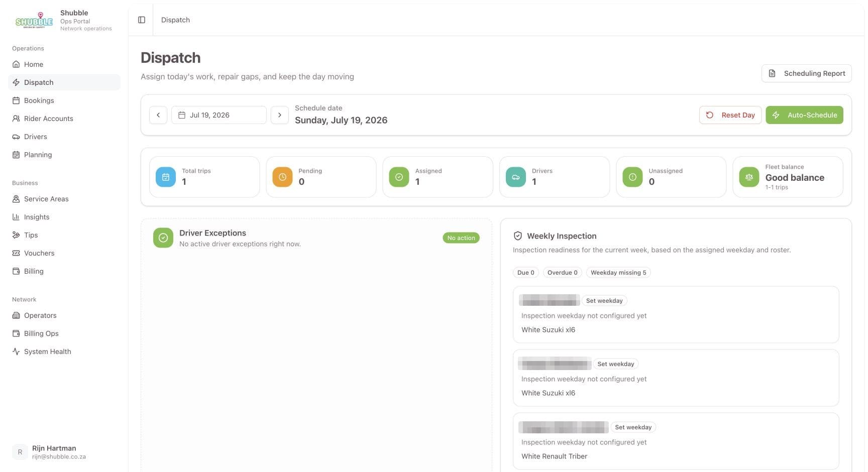Click the Billing wallet icon
868x472 pixels.
point(16,271)
